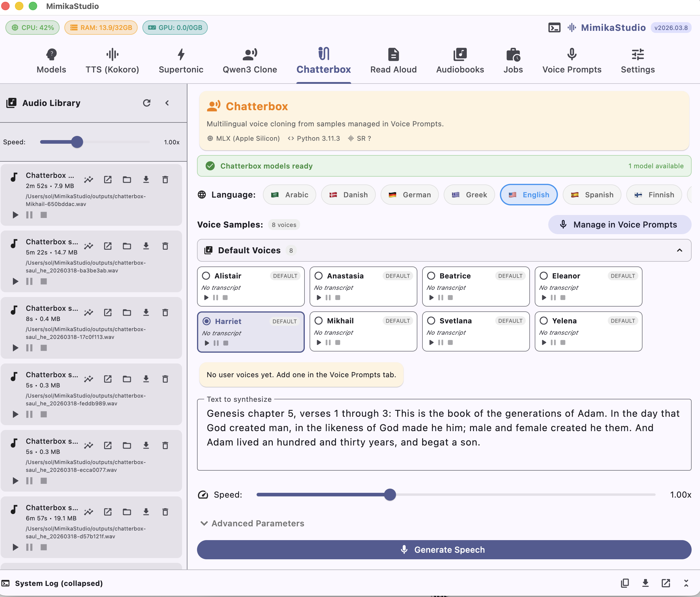Refresh the Audio Library list
This screenshot has width=700, height=597.
pos(147,103)
